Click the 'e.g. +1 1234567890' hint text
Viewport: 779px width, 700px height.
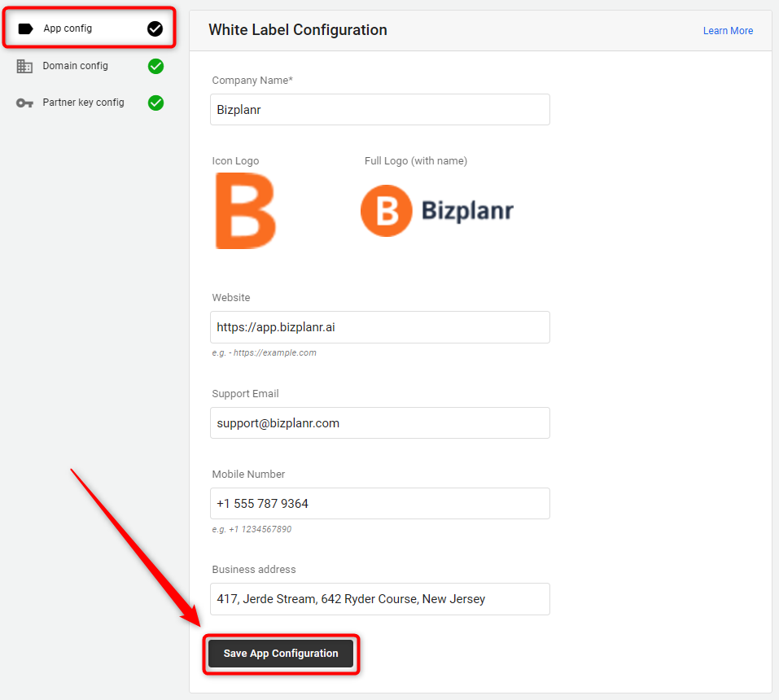tap(252, 529)
